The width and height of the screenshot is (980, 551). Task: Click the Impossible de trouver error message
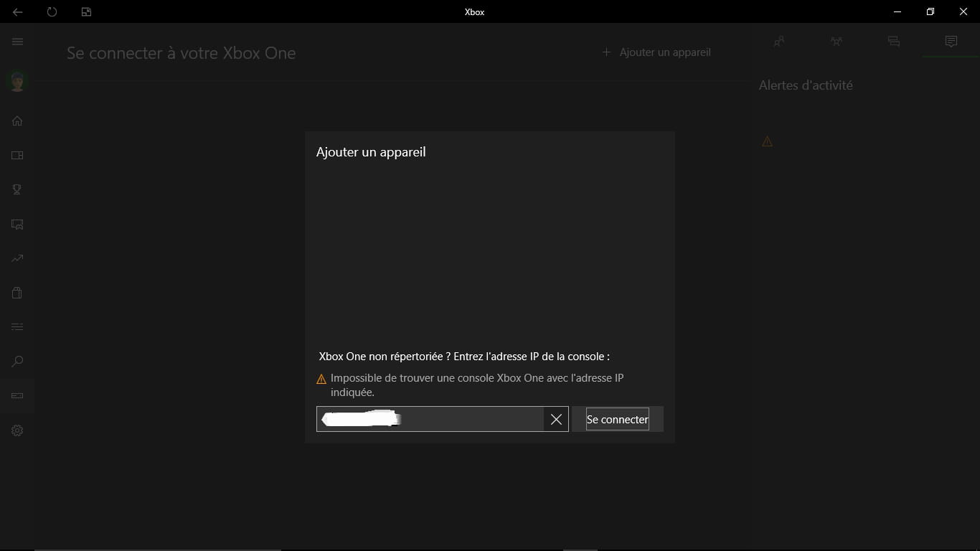tap(477, 385)
